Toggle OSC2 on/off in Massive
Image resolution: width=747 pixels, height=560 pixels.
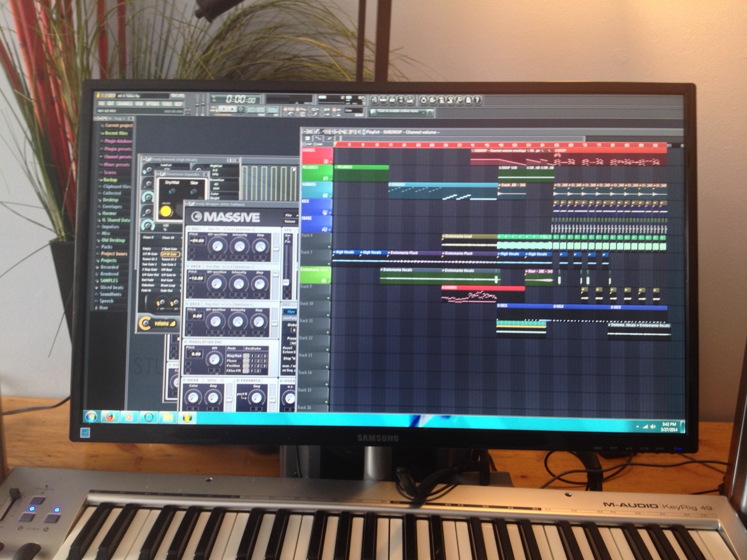click(x=188, y=266)
